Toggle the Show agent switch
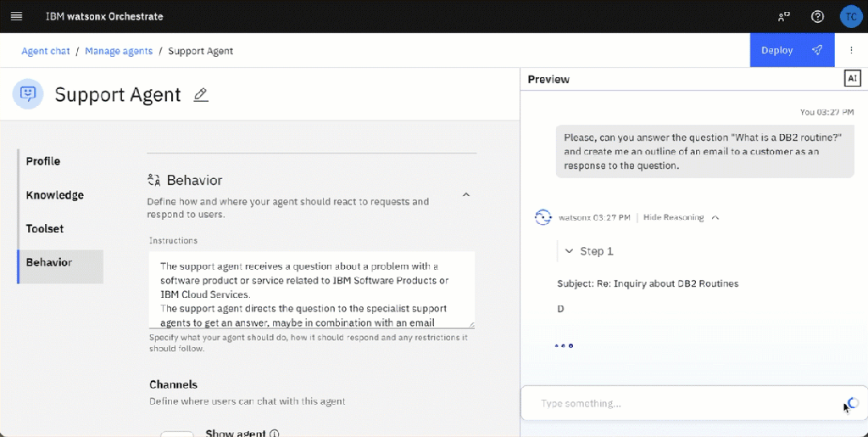Screen dimensions: 868x437 pyautogui.click(x=177, y=434)
